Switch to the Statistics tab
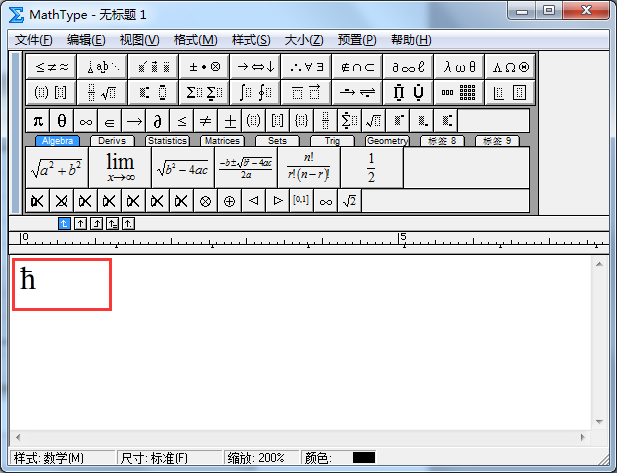The width and height of the screenshot is (617, 473). coord(167,141)
